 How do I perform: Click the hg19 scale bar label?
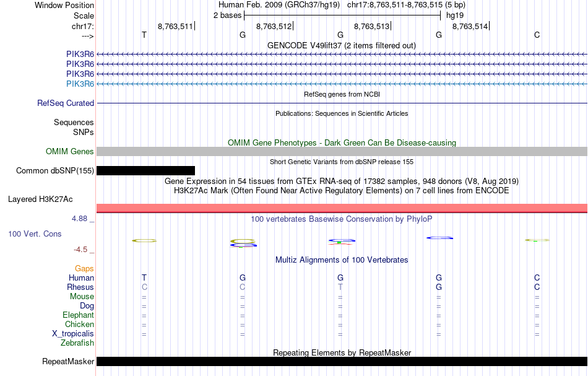tap(455, 15)
